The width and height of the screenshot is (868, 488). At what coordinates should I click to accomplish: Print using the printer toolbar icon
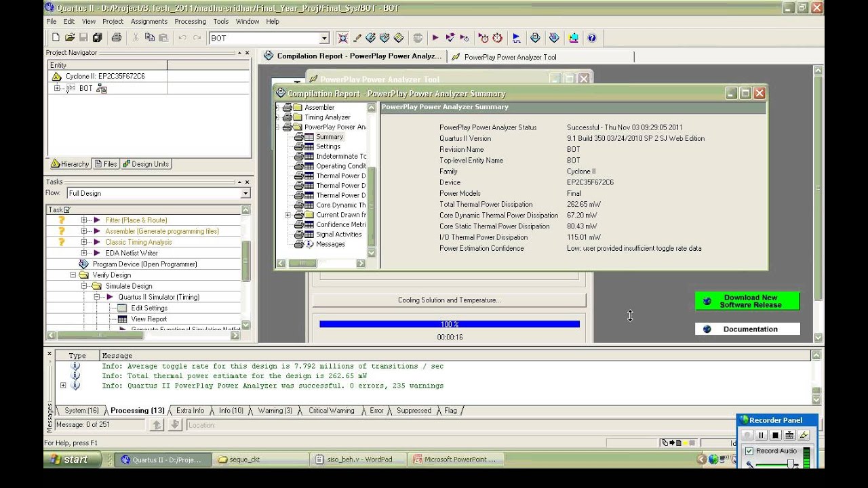(x=116, y=38)
